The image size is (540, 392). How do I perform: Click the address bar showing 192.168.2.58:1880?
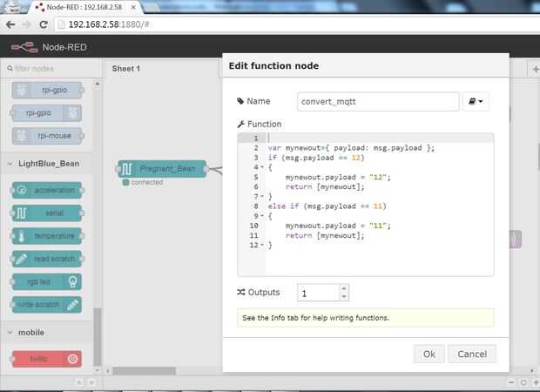[296, 24]
